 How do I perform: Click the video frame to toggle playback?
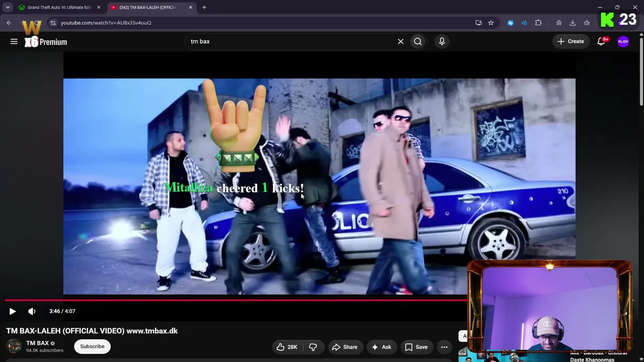point(319,186)
